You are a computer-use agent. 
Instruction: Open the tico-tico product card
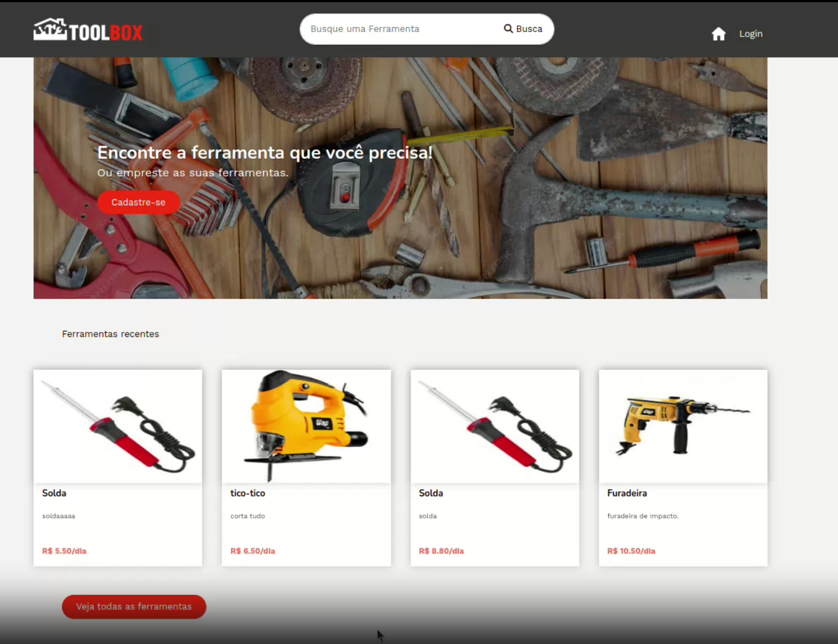click(306, 468)
